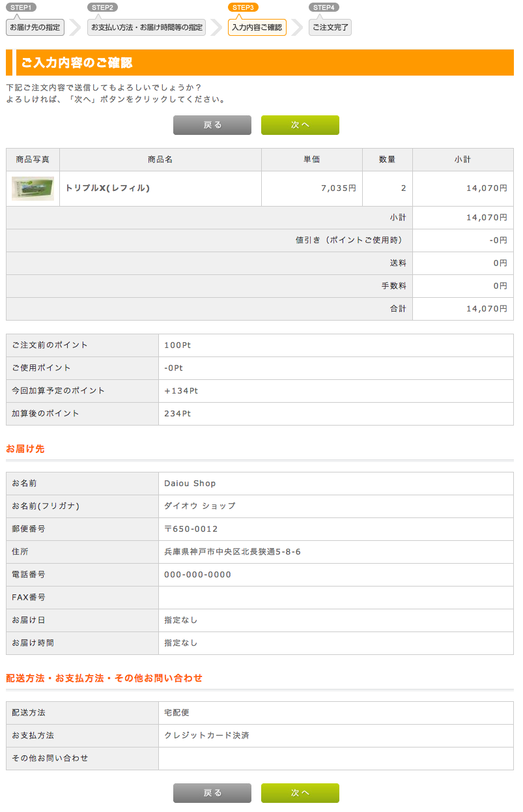Click the top gray 戻る button
The image size is (523, 812).
pyautogui.click(x=212, y=125)
